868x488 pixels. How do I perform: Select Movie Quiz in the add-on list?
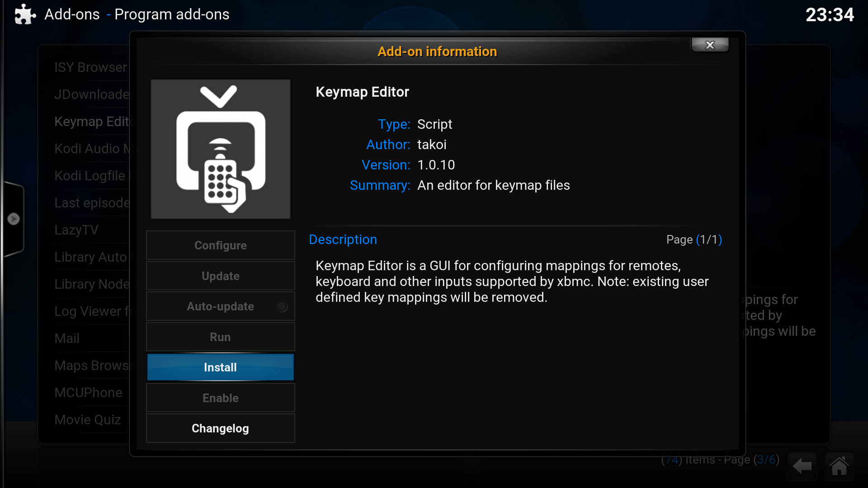click(x=88, y=420)
